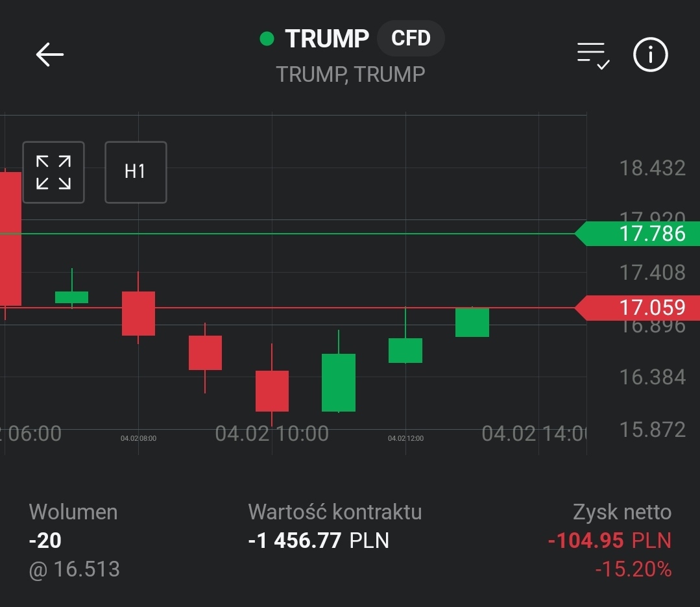Open the orders list checkmark icon
This screenshot has height=607, width=700.
(593, 55)
